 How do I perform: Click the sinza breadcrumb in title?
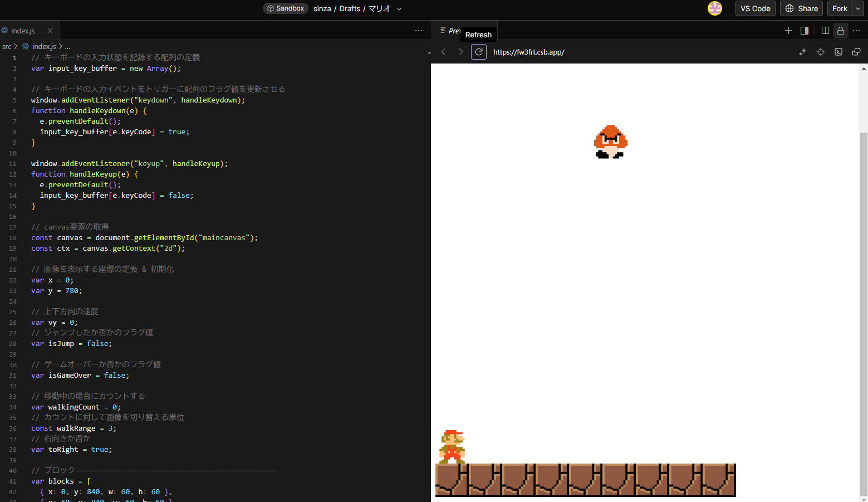pyautogui.click(x=322, y=9)
